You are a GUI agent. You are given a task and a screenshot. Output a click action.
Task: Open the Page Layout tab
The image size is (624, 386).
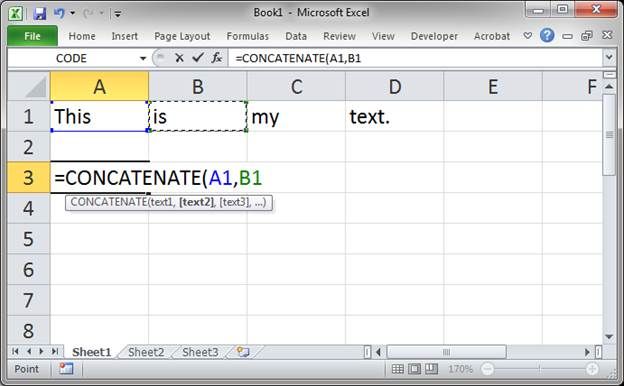pyautogui.click(x=182, y=36)
